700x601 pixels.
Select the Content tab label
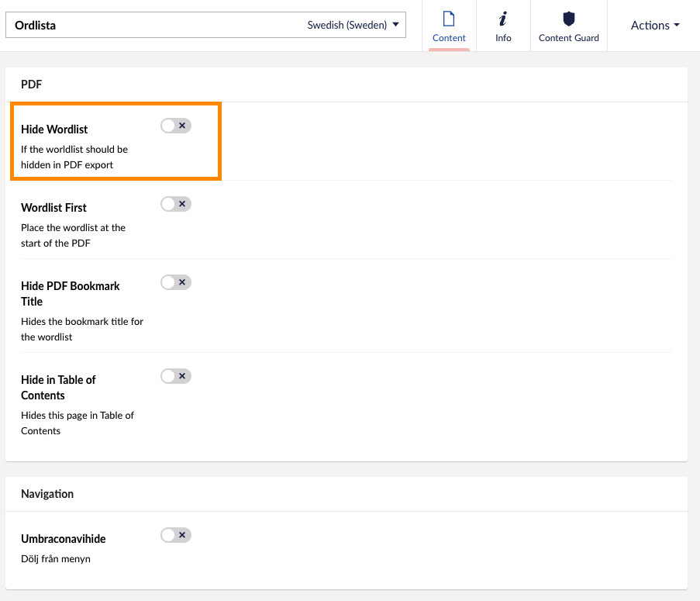449,38
